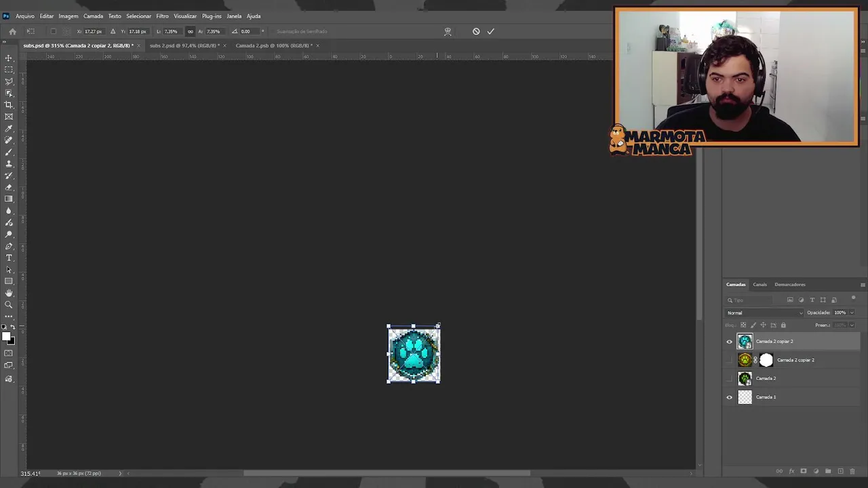Open the screen mode options in toolbar
The image size is (868, 488).
pyautogui.click(x=9, y=365)
